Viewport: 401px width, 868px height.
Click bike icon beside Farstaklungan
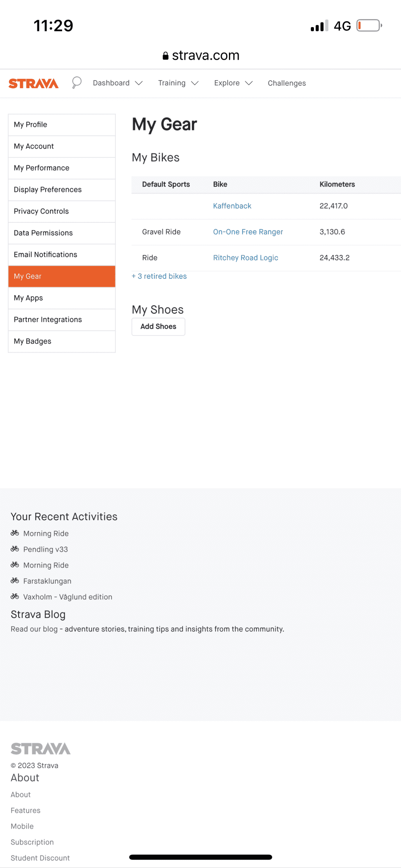[15, 581]
